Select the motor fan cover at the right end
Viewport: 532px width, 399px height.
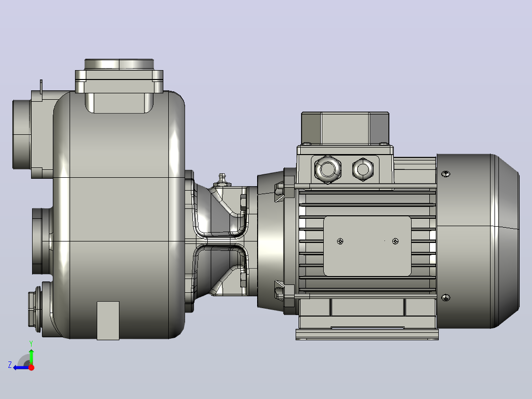click(478, 241)
